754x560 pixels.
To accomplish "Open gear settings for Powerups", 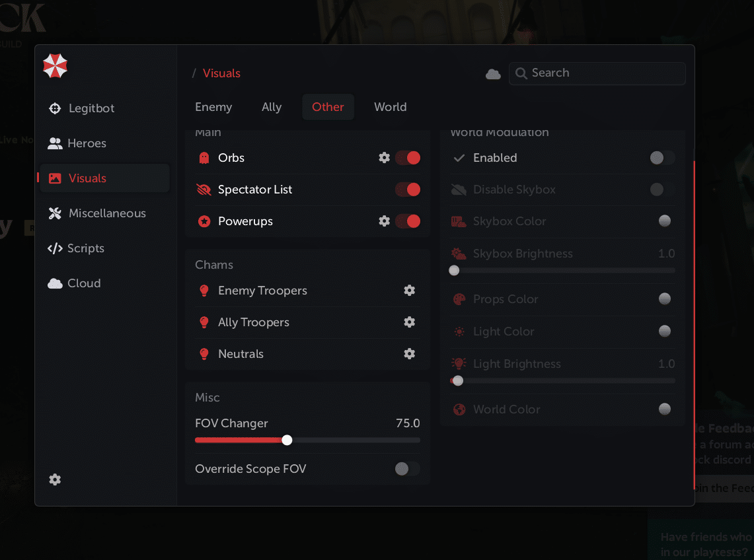I will tap(384, 221).
